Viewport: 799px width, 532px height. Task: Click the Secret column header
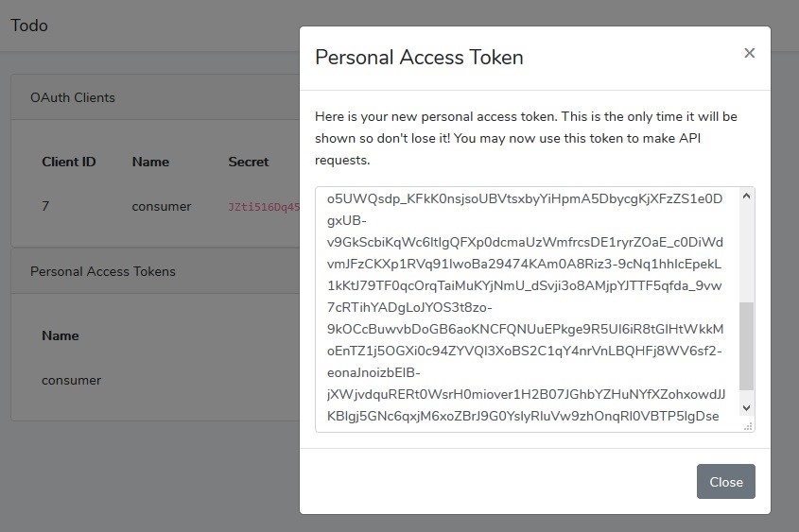[248, 162]
